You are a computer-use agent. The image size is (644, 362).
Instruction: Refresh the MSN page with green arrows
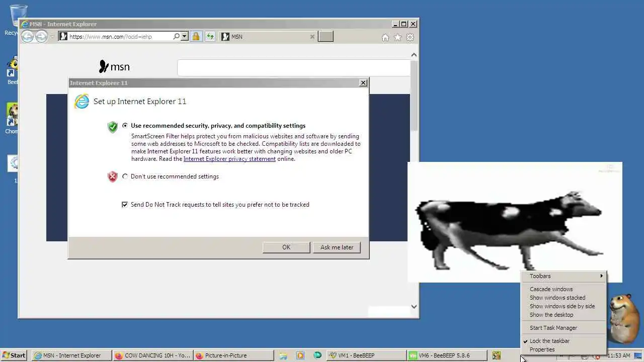pos(210,36)
